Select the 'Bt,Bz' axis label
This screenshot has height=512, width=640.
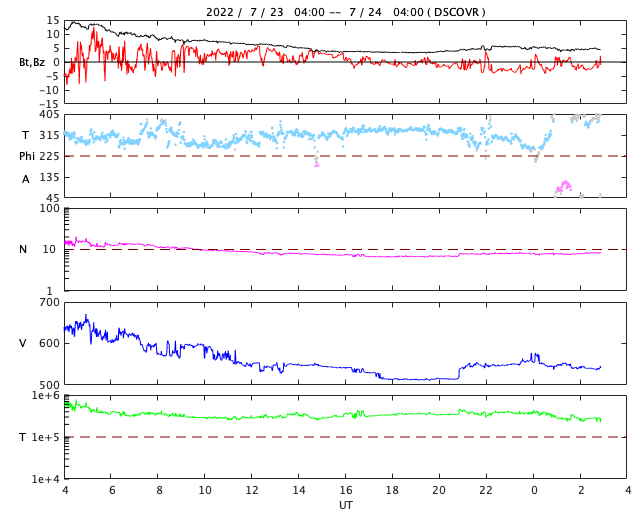pos(32,62)
